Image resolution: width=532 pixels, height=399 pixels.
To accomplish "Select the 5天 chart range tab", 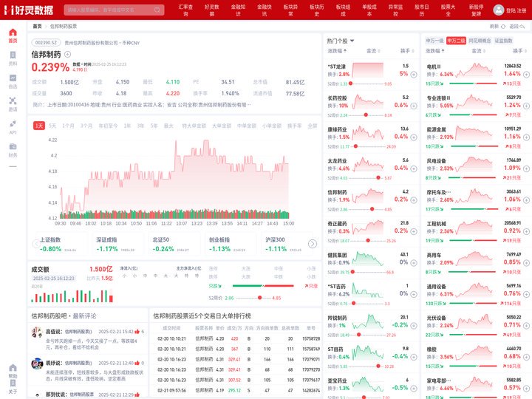I will point(52,126).
